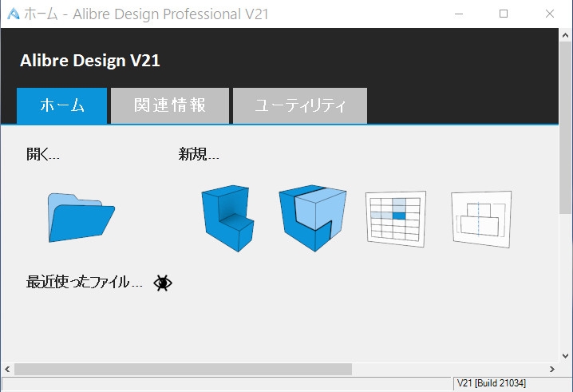Click the vertical scrollbar up arrow

(565, 35)
